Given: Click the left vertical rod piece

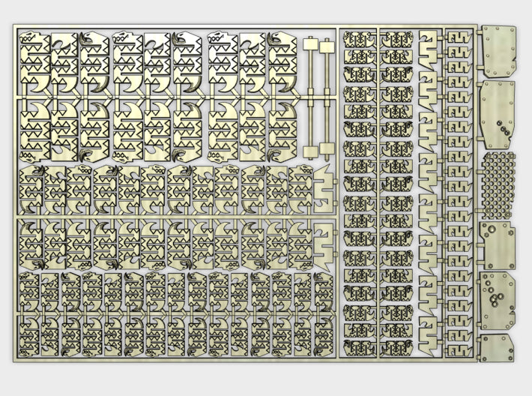Looking at the screenshot, I should 312,96.
